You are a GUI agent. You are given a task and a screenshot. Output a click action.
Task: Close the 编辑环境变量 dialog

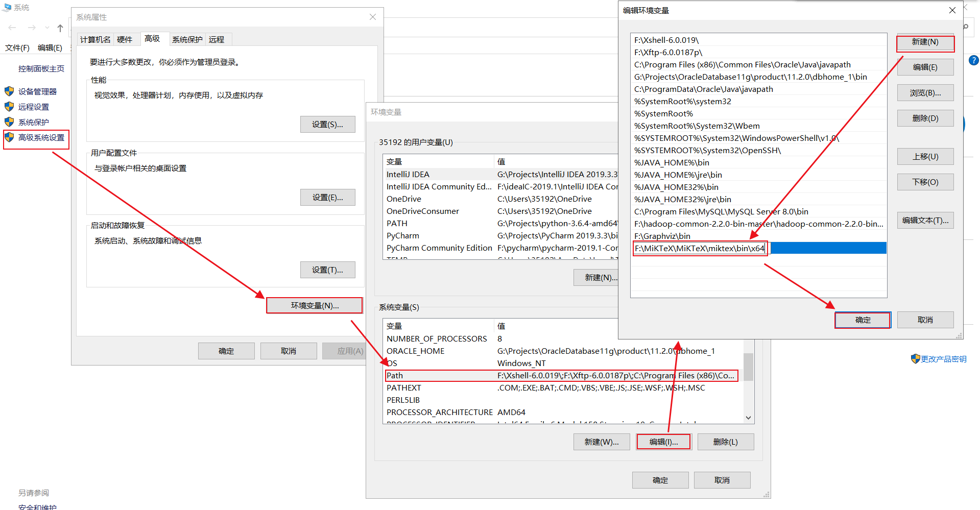952,10
